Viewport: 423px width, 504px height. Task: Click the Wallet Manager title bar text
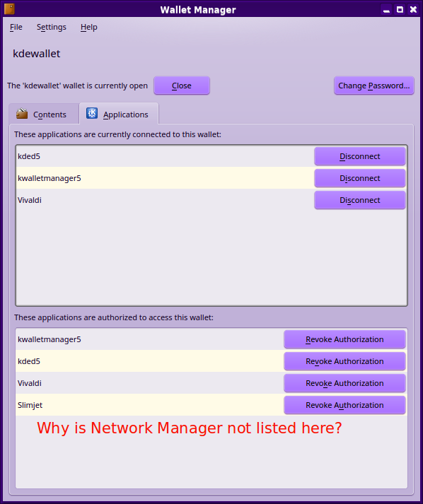point(198,10)
